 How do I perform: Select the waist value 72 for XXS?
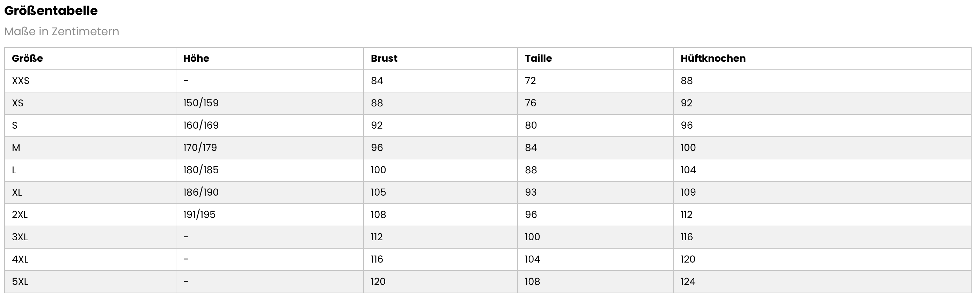[530, 81]
